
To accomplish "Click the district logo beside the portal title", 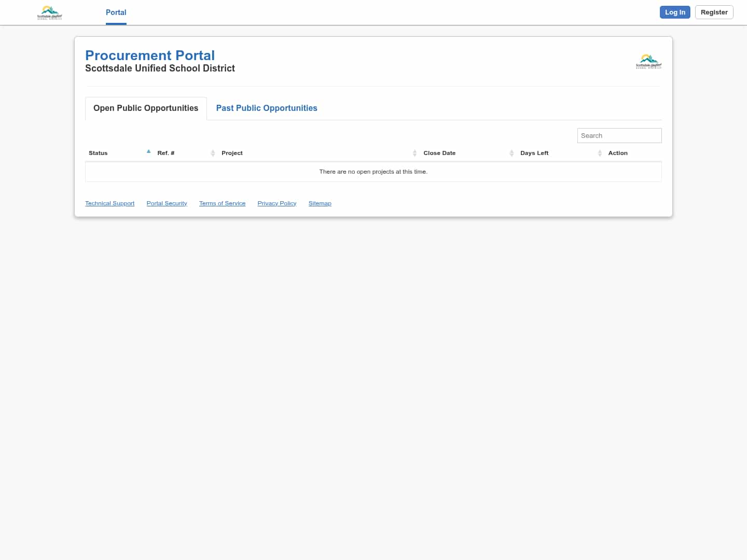I will [648, 61].
